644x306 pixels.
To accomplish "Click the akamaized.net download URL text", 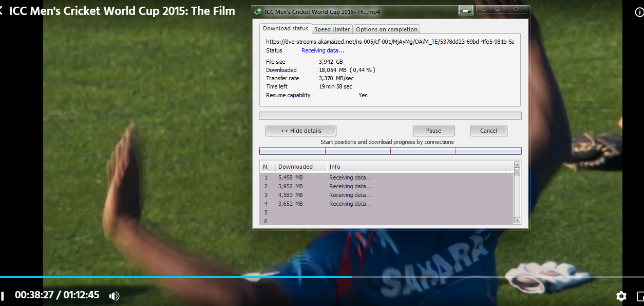I will [390, 42].
